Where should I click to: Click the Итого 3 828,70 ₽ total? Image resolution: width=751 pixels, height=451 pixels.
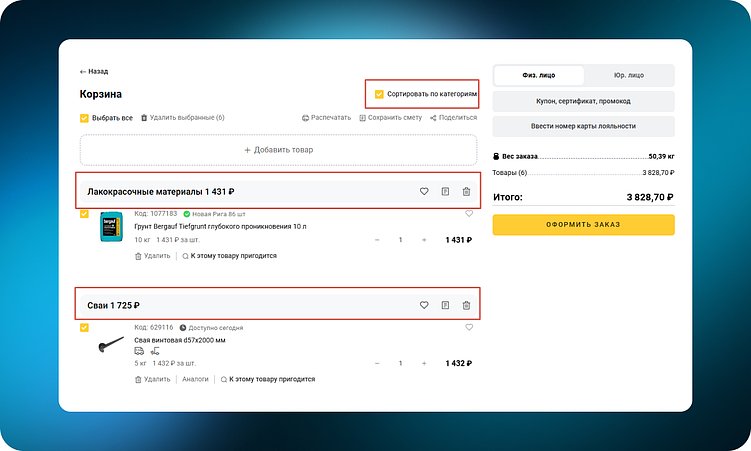583,197
